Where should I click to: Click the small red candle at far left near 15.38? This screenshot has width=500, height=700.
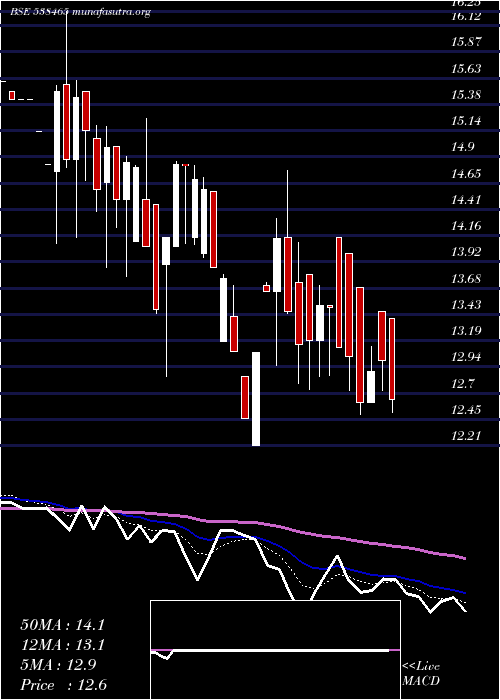click(12, 96)
